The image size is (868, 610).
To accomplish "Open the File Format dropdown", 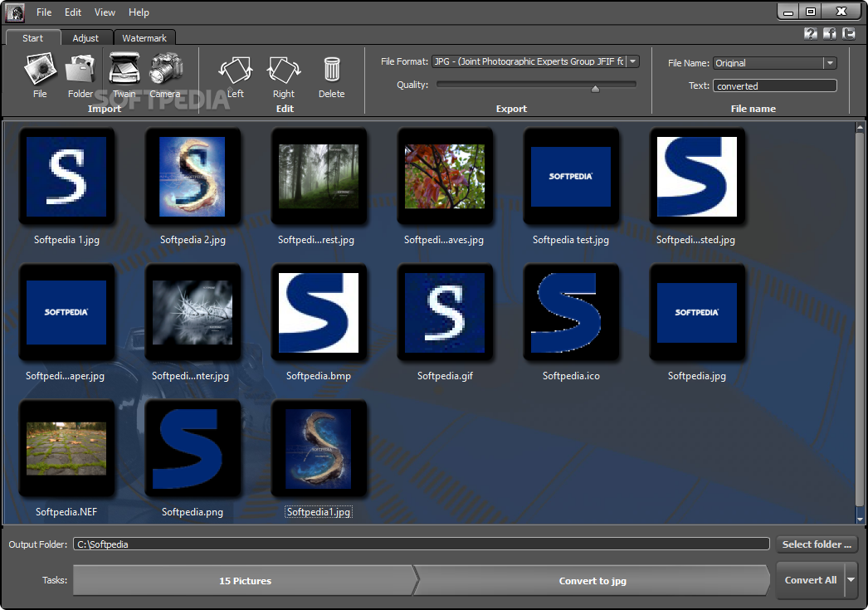I will tap(632, 61).
